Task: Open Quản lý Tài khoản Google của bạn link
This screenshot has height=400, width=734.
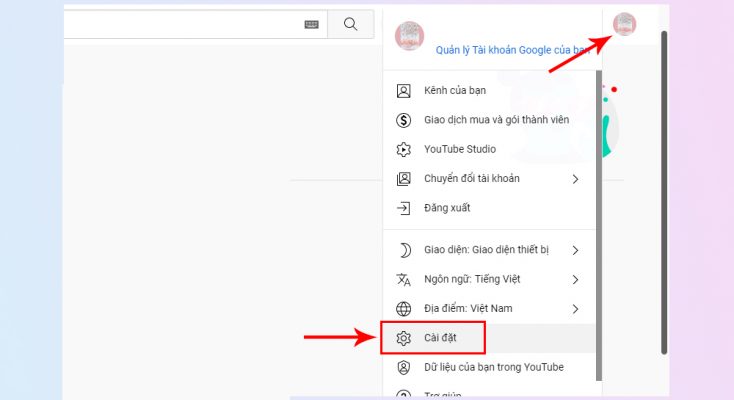Action: [513, 50]
